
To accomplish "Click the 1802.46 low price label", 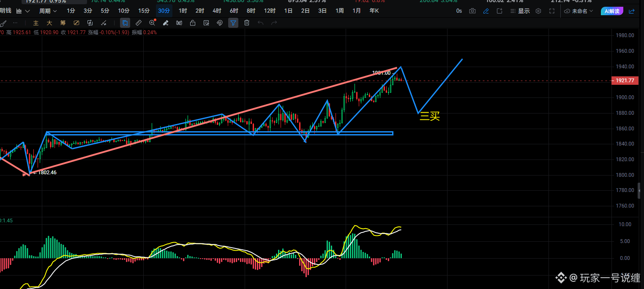I will point(47,172).
